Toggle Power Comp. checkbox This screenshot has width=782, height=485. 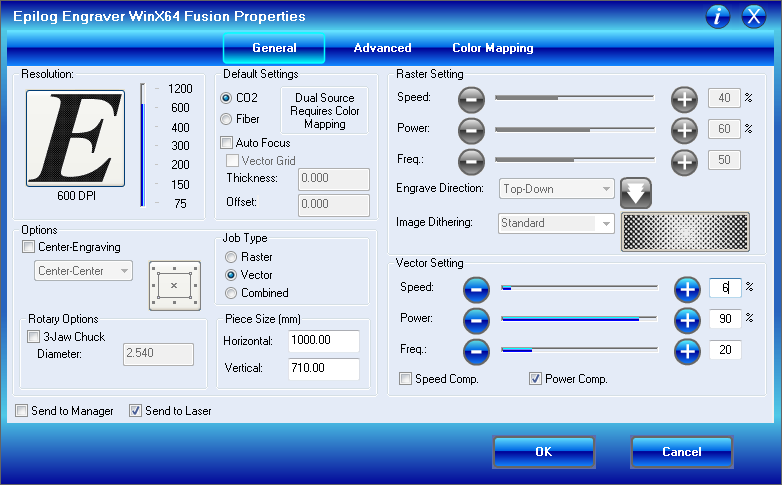(535, 379)
